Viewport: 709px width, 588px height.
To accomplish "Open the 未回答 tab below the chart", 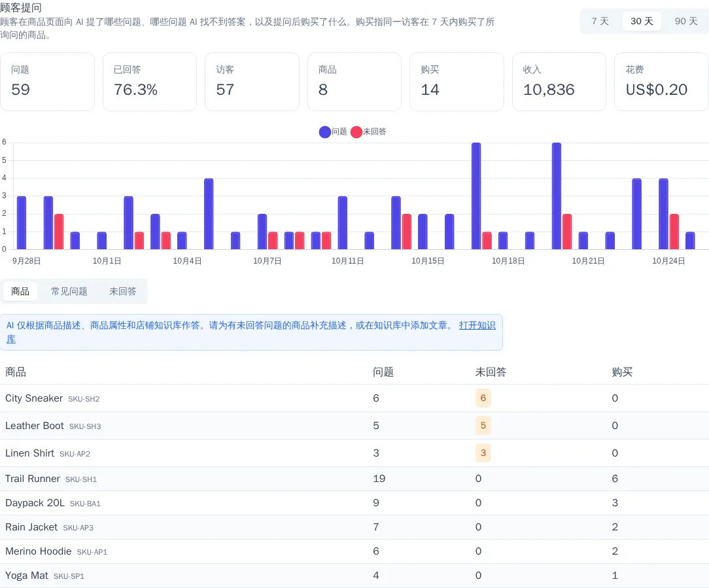I will click(x=122, y=291).
